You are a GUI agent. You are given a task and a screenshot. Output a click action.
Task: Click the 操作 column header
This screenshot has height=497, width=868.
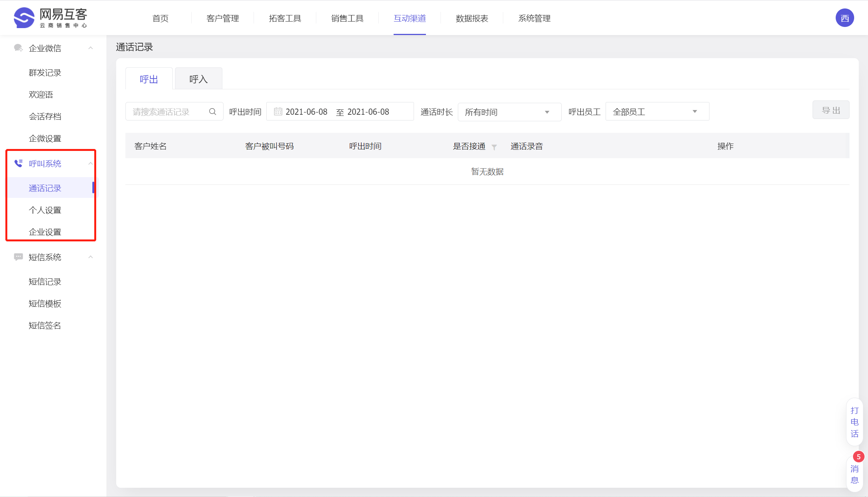(x=725, y=146)
